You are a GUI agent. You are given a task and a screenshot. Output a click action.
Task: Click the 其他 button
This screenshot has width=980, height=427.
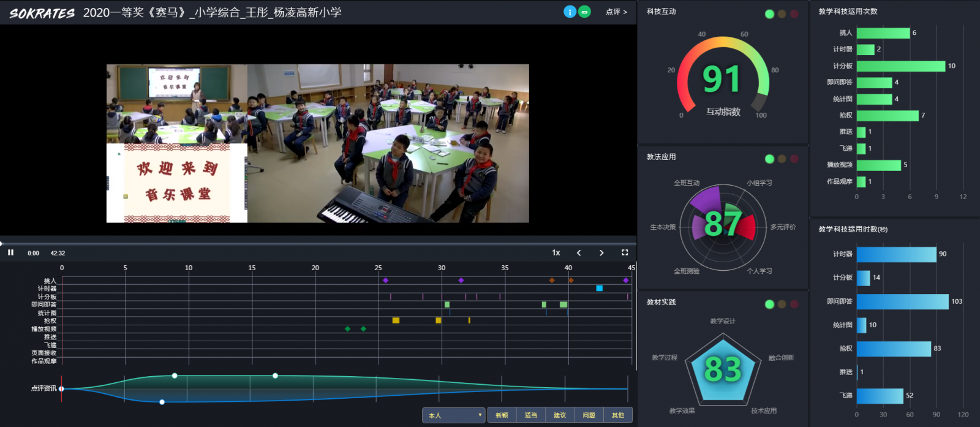(x=617, y=415)
